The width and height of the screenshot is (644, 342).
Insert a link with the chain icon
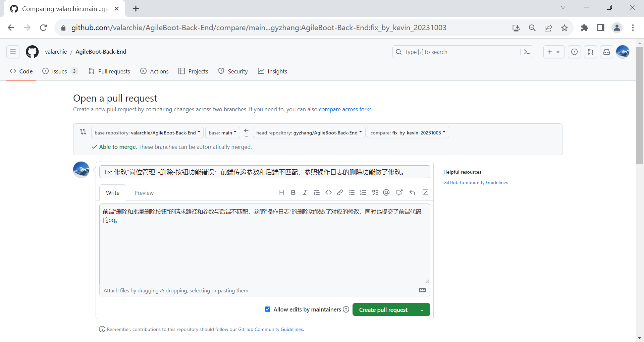[x=340, y=192]
